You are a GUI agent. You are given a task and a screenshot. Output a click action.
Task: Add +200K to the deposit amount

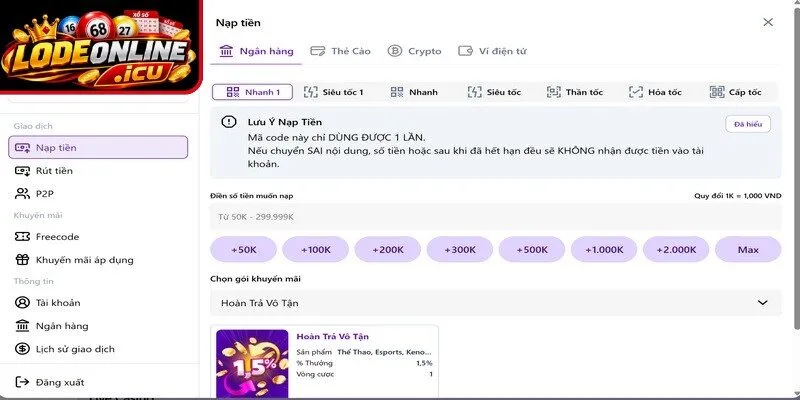point(388,249)
